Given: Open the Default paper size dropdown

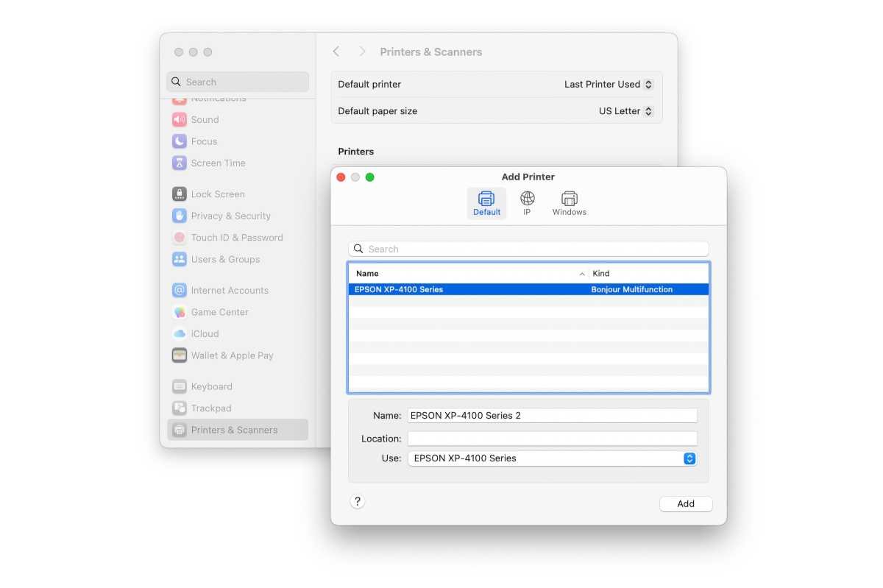Looking at the screenshot, I should [x=625, y=111].
